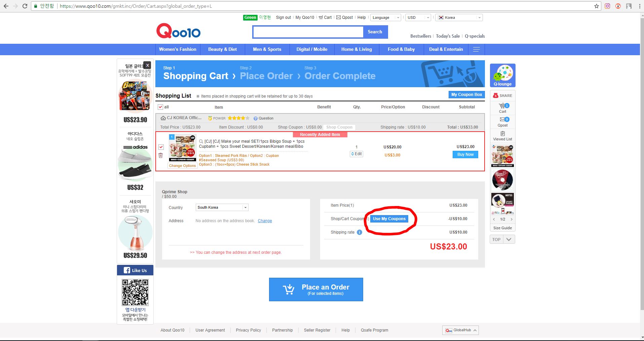This screenshot has height=341, width=644.
Task: Open Women's Fashion category
Action: pos(178,49)
